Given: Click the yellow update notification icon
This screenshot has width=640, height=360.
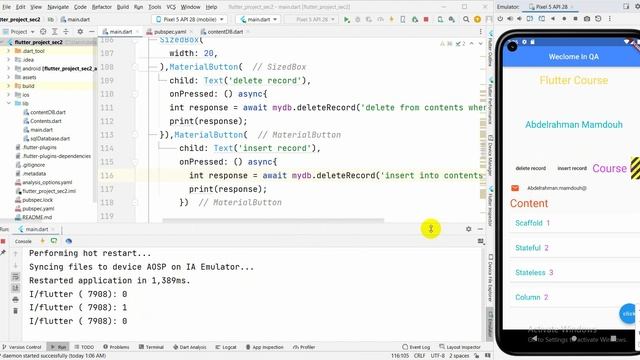Looking at the screenshot, I should point(477,19).
